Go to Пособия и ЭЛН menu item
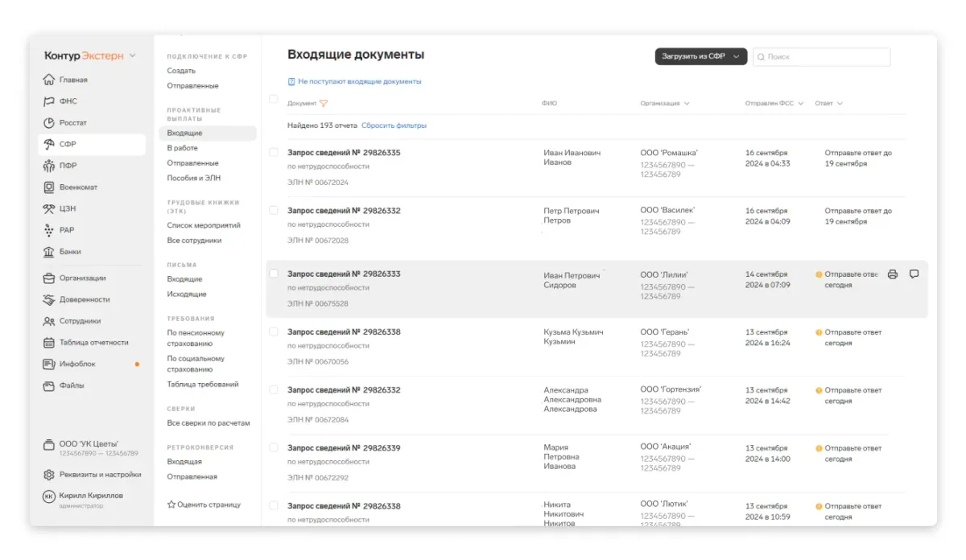The height and width of the screenshot is (560, 966). tap(193, 178)
